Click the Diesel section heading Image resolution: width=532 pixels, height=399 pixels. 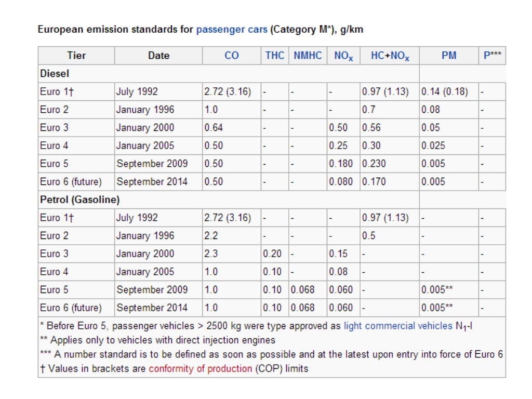(x=55, y=74)
